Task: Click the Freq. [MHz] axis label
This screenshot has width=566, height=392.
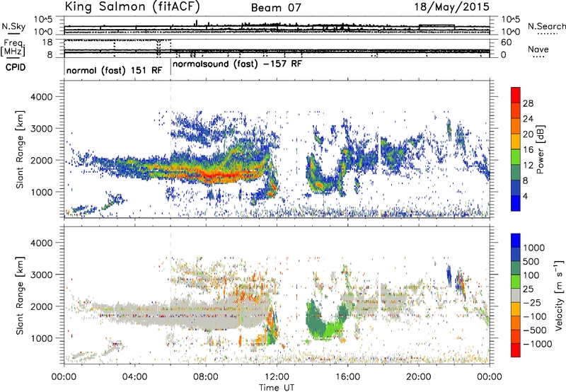Action: tap(13, 47)
